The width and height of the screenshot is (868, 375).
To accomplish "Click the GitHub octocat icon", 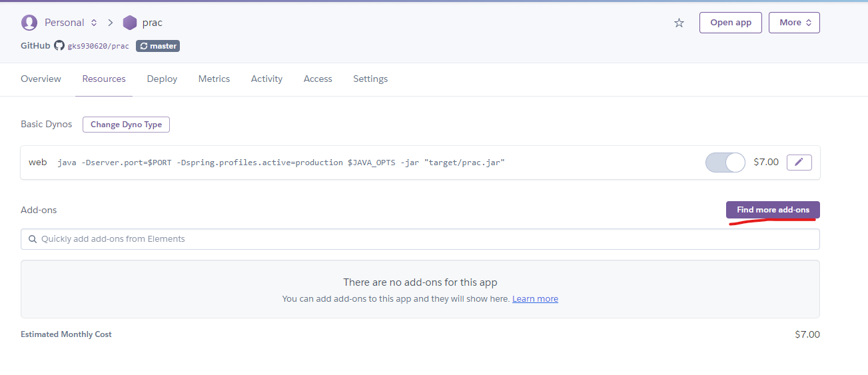I will (59, 46).
